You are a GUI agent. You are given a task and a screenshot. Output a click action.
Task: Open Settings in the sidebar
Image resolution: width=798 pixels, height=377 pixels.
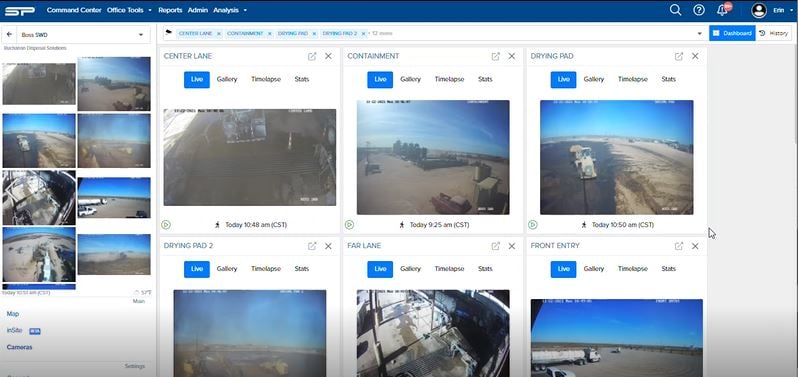point(135,366)
